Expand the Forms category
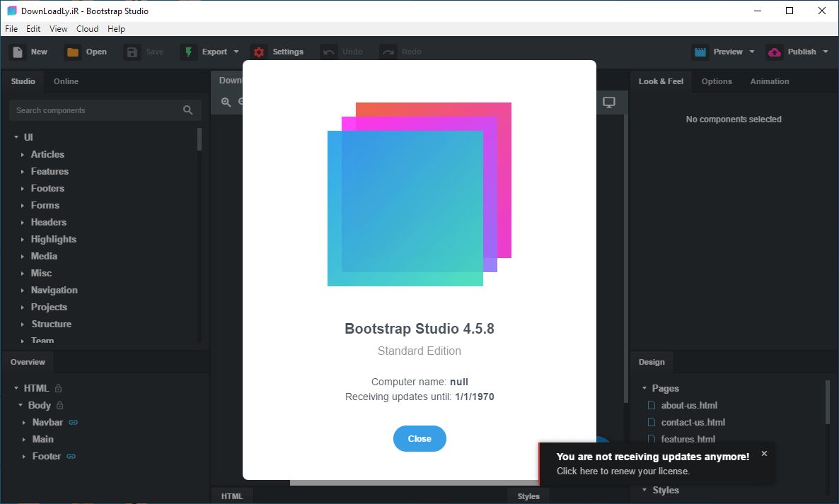The image size is (839, 504). 23,206
